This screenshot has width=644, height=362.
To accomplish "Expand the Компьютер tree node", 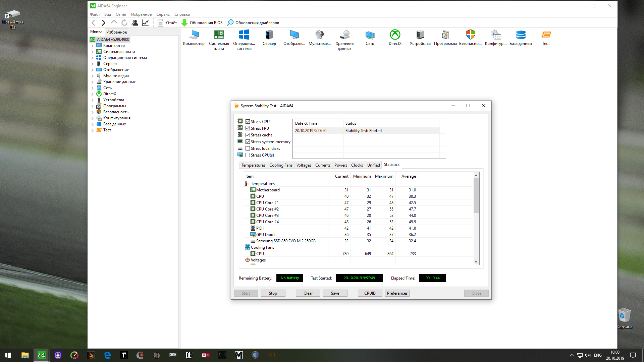I will coord(93,46).
